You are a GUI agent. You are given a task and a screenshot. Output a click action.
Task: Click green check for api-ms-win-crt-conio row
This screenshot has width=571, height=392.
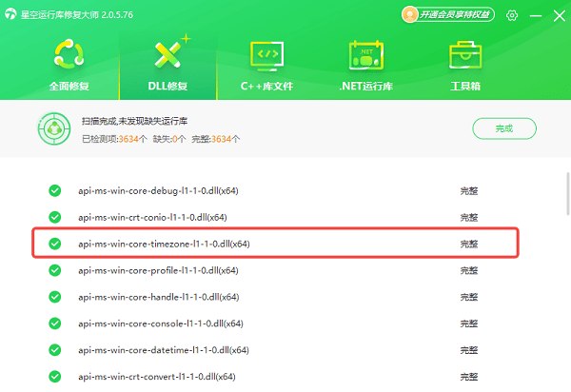55,217
